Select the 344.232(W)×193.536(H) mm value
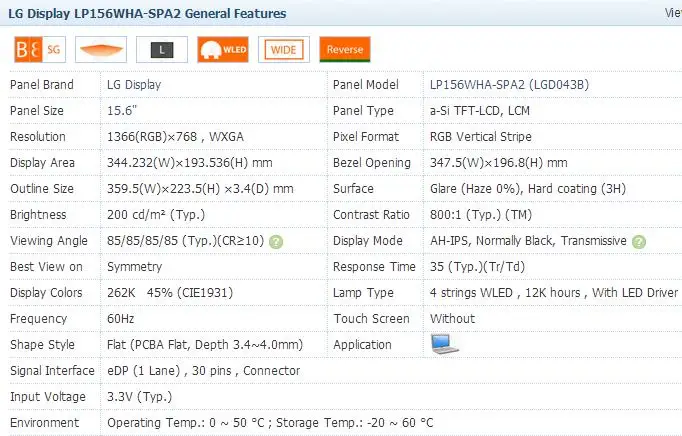This screenshot has height=436, width=682. pyautogui.click(x=190, y=162)
